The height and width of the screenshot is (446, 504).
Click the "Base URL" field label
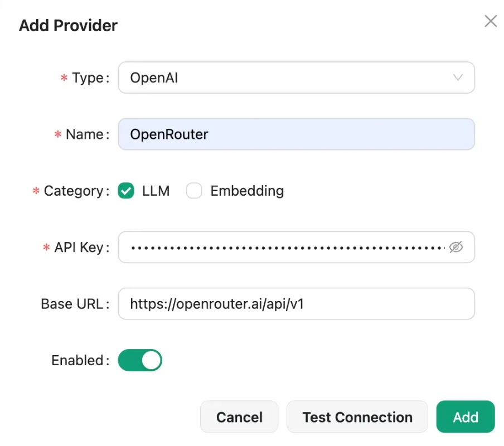[x=72, y=304]
